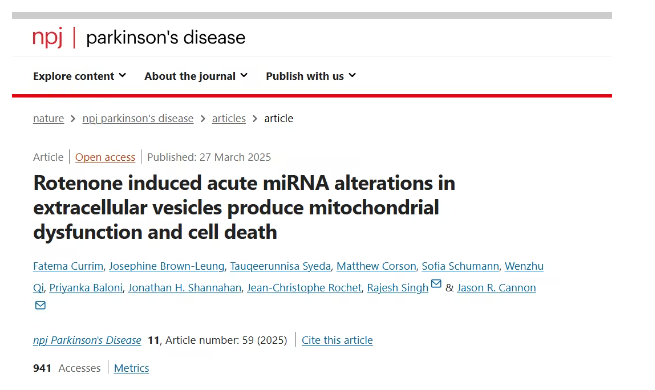
Task: Click the envelope icon under the author list
Action: coord(40,305)
